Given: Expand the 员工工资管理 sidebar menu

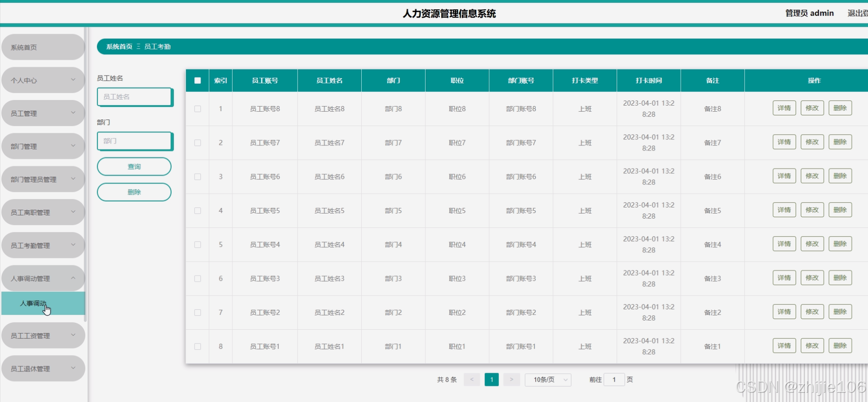Looking at the screenshot, I should tap(43, 335).
